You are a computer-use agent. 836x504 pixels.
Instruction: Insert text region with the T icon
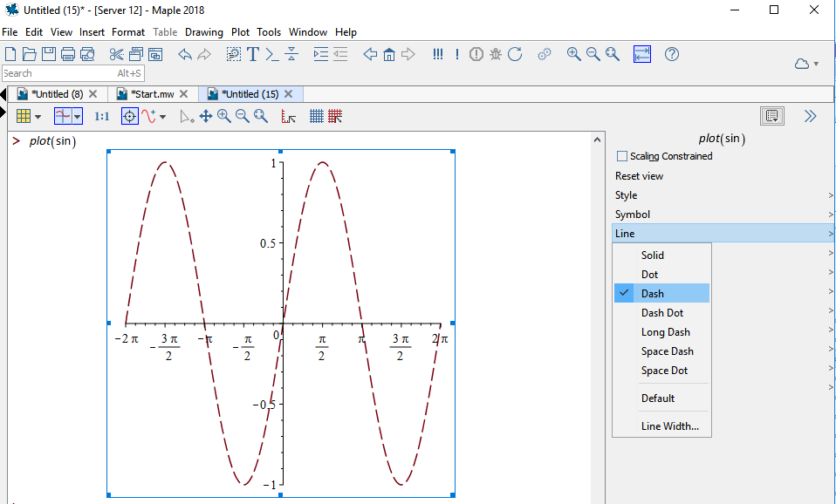253,54
